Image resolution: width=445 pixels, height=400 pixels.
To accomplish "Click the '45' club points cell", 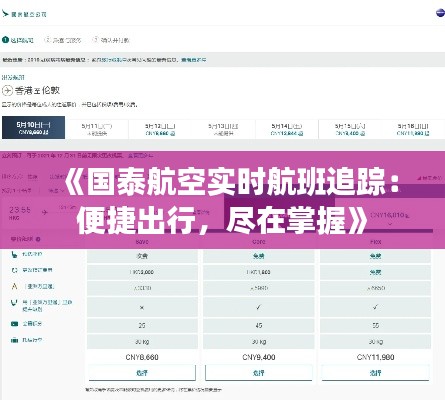I will (x=259, y=325).
